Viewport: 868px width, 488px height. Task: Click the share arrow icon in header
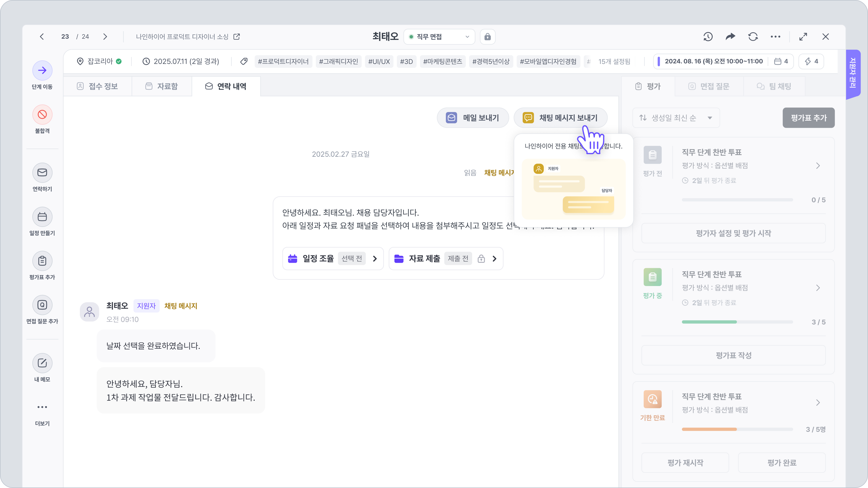pos(730,37)
